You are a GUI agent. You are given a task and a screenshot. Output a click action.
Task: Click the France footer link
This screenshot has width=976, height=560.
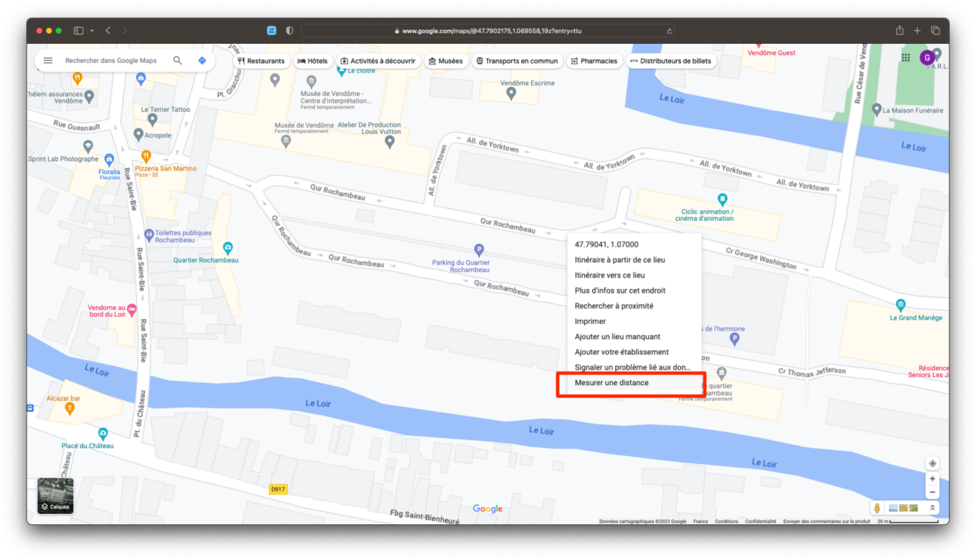[x=700, y=521]
